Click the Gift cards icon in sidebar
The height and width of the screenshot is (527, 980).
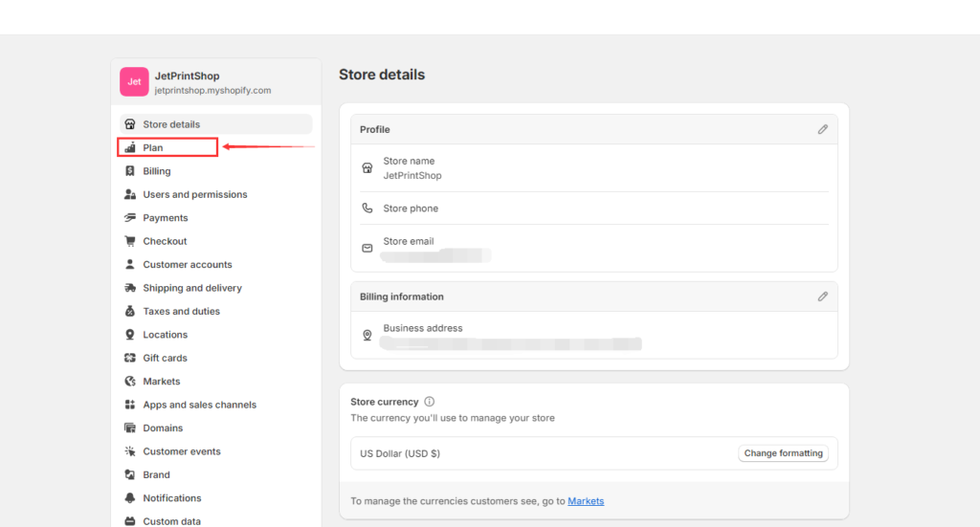pyautogui.click(x=130, y=358)
